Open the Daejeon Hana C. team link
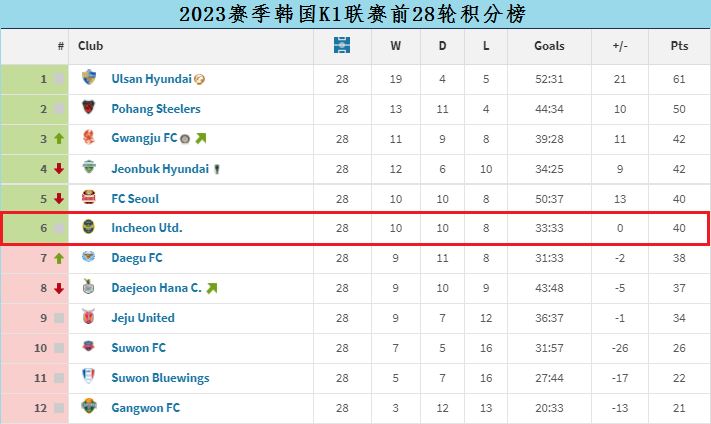711x424 pixels. [156, 288]
